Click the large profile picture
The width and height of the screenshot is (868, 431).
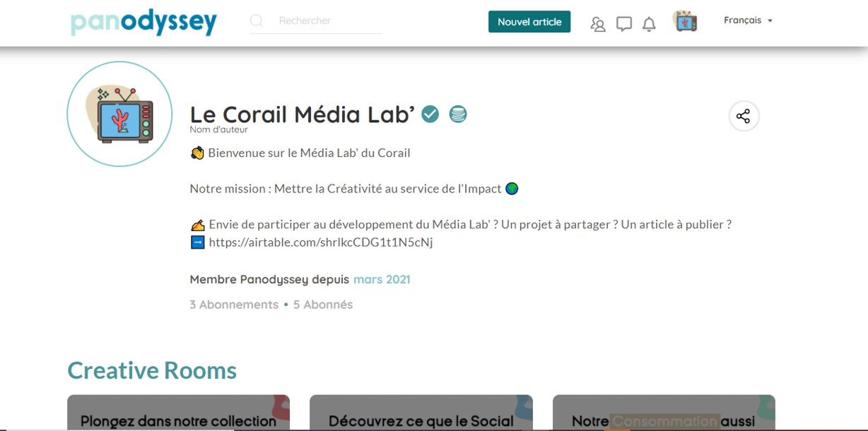point(119,114)
